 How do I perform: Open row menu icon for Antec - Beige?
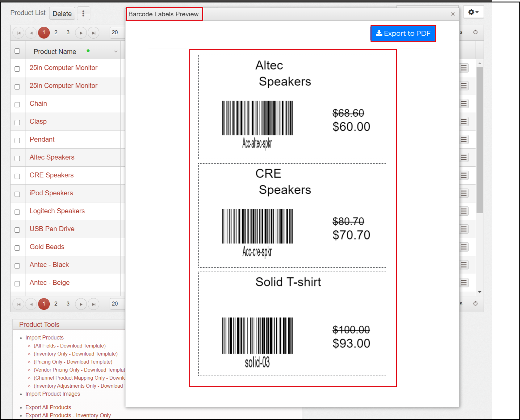tap(464, 283)
